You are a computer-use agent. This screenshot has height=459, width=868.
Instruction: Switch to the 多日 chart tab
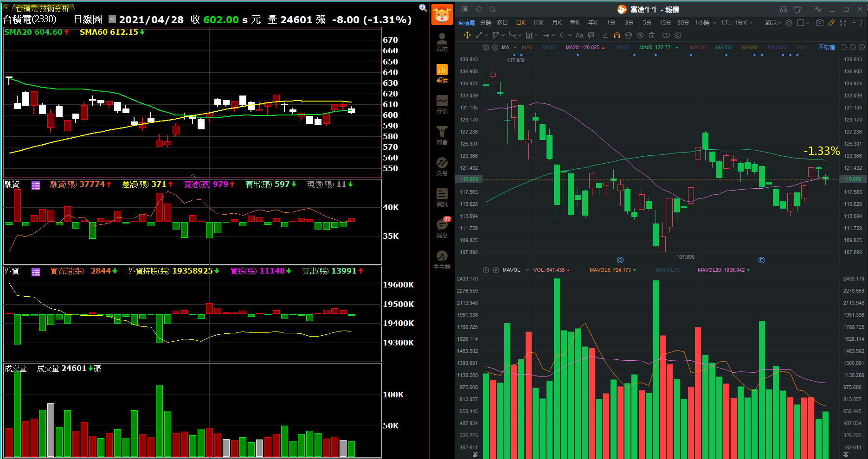[502, 23]
